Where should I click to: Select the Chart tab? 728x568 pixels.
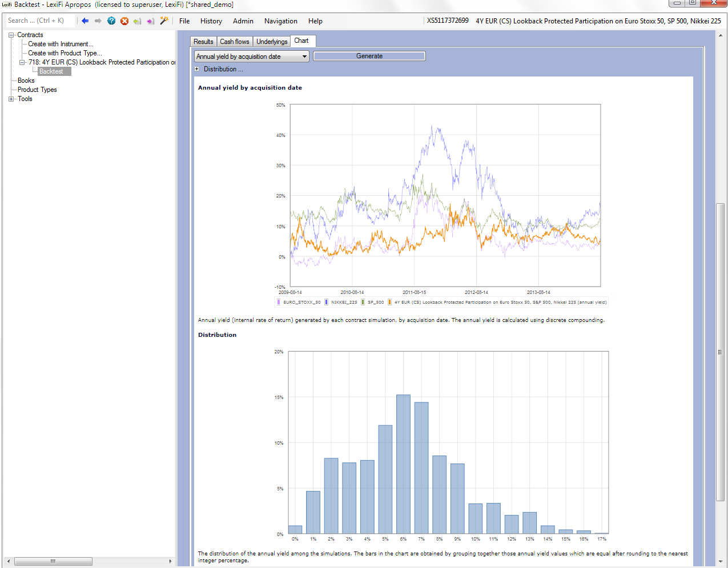point(302,41)
